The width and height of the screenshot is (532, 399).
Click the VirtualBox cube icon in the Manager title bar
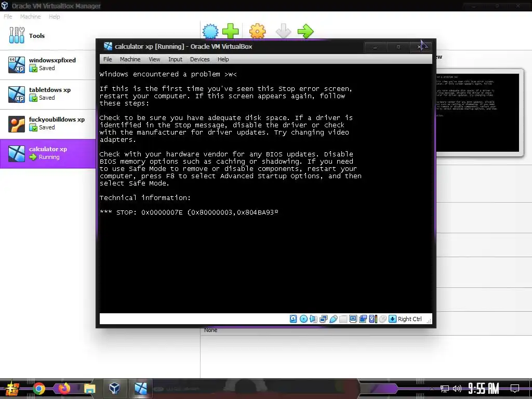pyautogui.click(x=4, y=5)
